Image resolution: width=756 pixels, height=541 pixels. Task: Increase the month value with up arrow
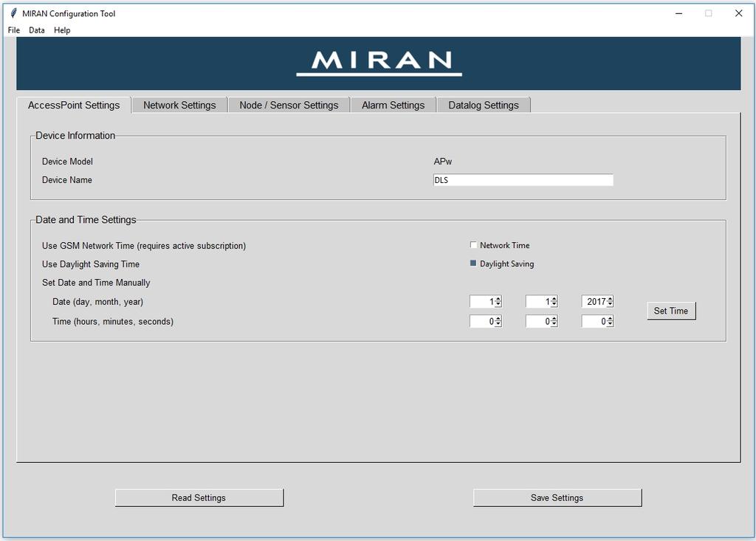(x=554, y=298)
